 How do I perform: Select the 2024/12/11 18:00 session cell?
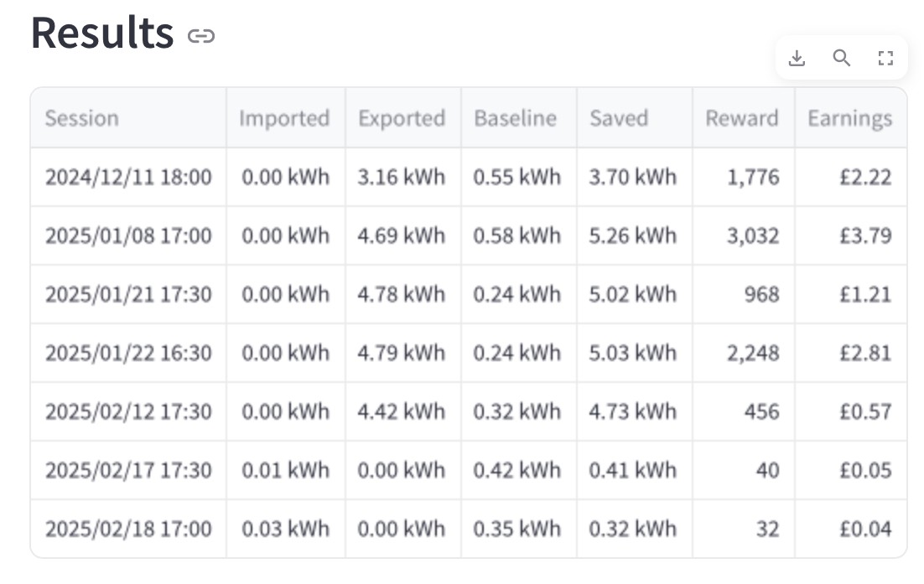128,177
